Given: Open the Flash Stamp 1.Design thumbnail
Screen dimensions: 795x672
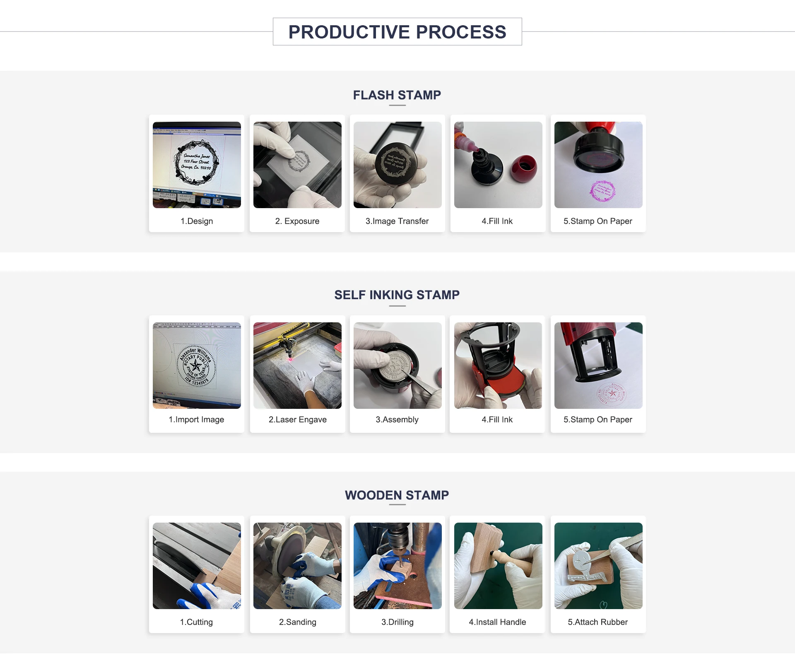Looking at the screenshot, I should [x=197, y=165].
